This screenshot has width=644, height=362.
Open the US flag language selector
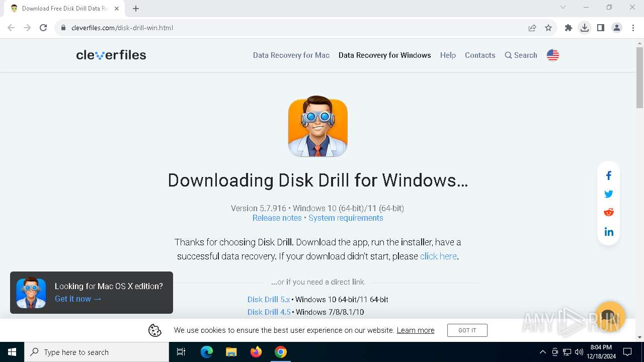click(553, 55)
